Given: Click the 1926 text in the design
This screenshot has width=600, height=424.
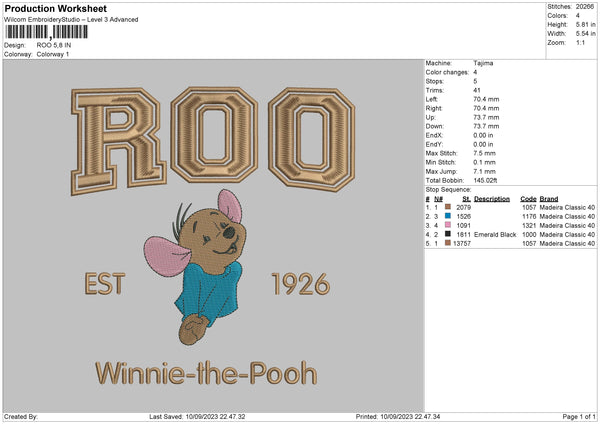Looking at the screenshot, I should click(300, 286).
